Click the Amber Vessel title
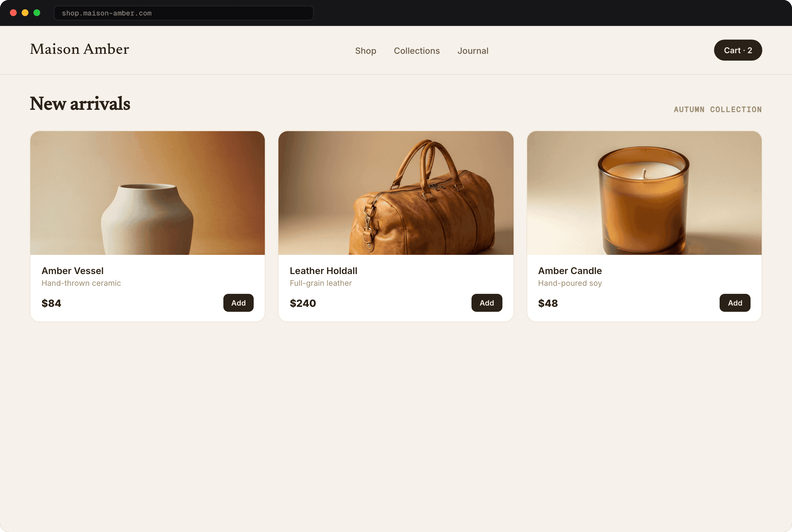Screen dimensions: 792x532 point(72,271)
